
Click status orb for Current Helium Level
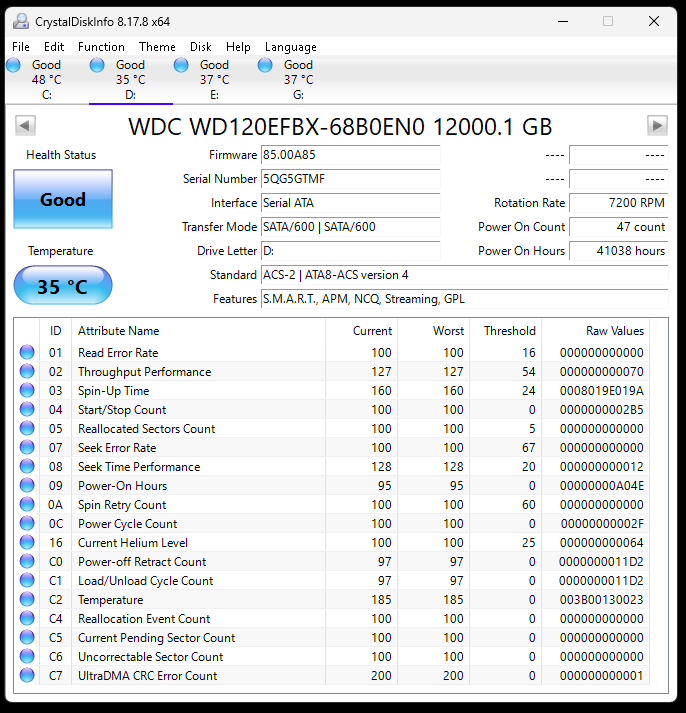pyautogui.click(x=27, y=542)
